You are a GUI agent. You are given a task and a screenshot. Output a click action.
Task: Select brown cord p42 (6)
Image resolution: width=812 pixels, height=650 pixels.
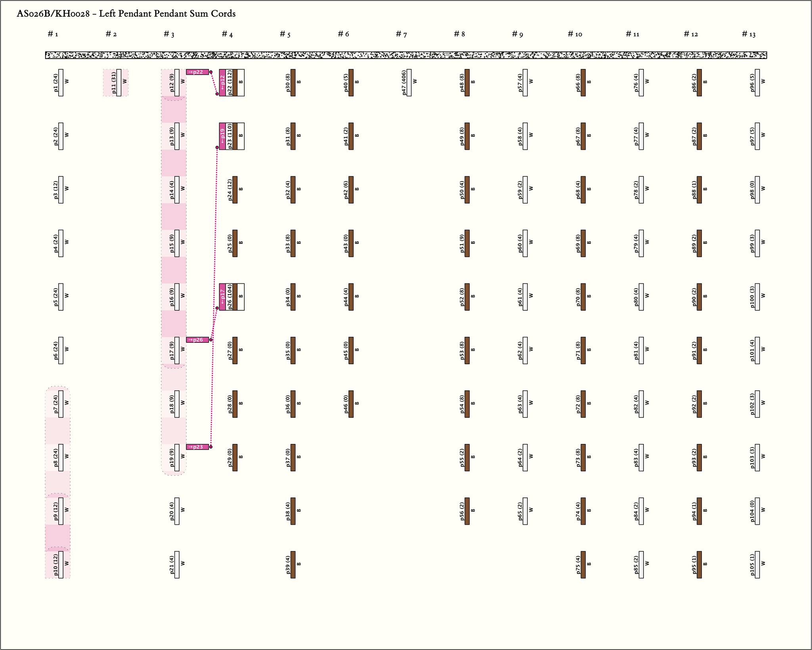[x=351, y=189]
